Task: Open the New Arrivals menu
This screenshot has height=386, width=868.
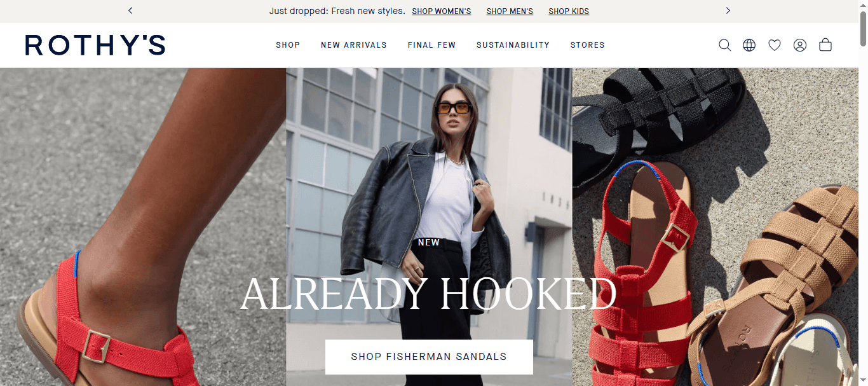Action: click(354, 45)
